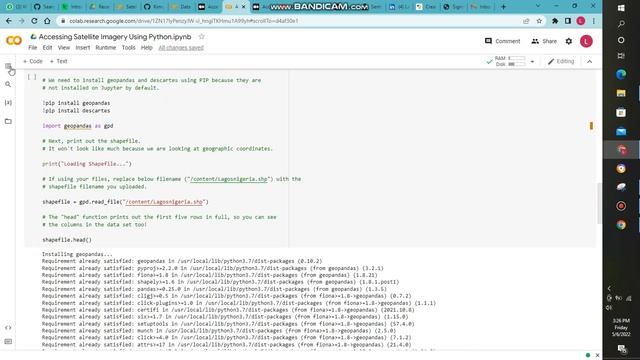Click the page vertical scrollbar thumb
This screenshot has height=360, width=640.
pyautogui.click(x=599, y=203)
